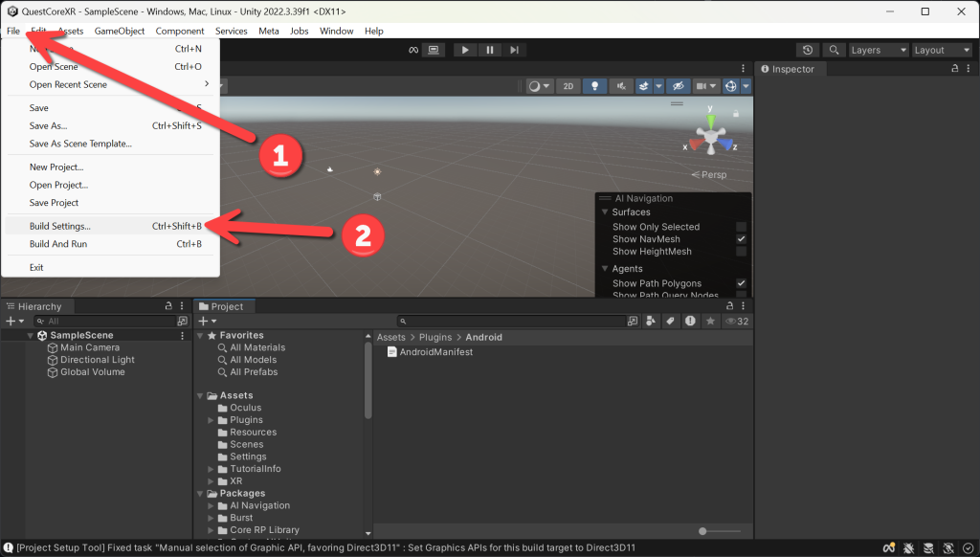This screenshot has height=557, width=980.
Task: Open the Hierarchy panel's three-dot options menu
Action: click(182, 305)
